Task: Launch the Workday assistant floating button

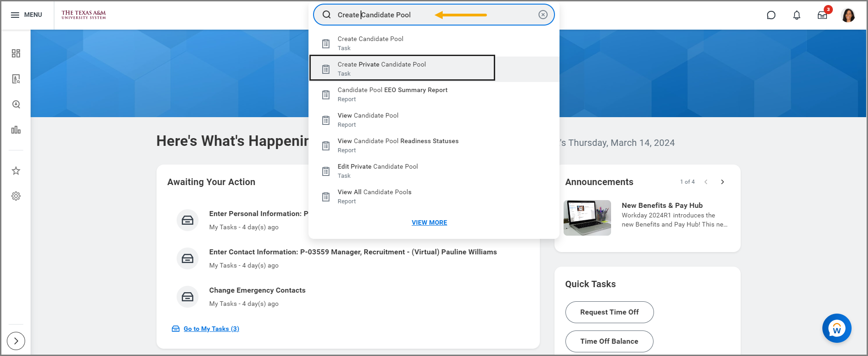Action: [837, 328]
